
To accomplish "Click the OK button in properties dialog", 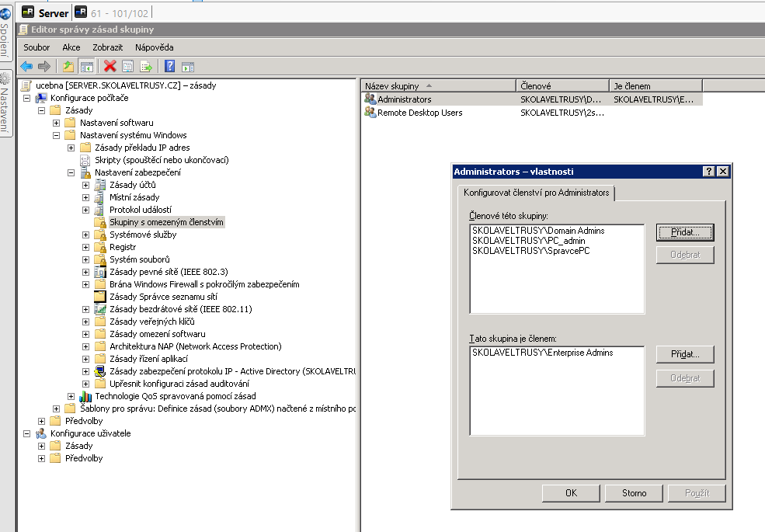I will pos(571,493).
